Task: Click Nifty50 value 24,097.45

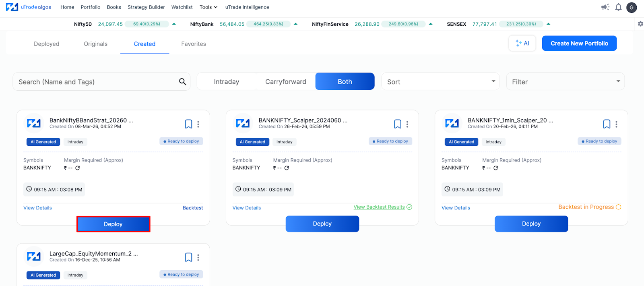Action: pyautogui.click(x=110, y=24)
